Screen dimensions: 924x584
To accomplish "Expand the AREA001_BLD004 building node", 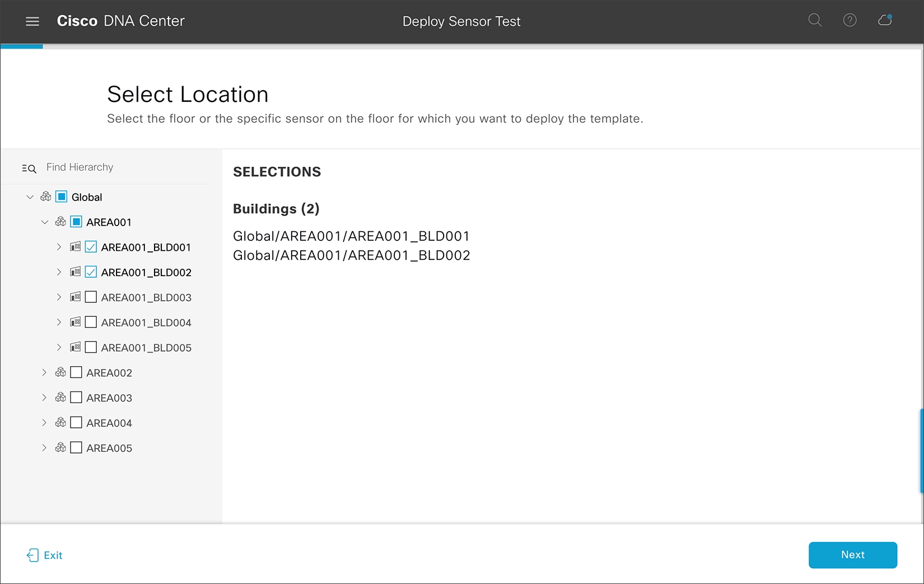I will tap(59, 323).
